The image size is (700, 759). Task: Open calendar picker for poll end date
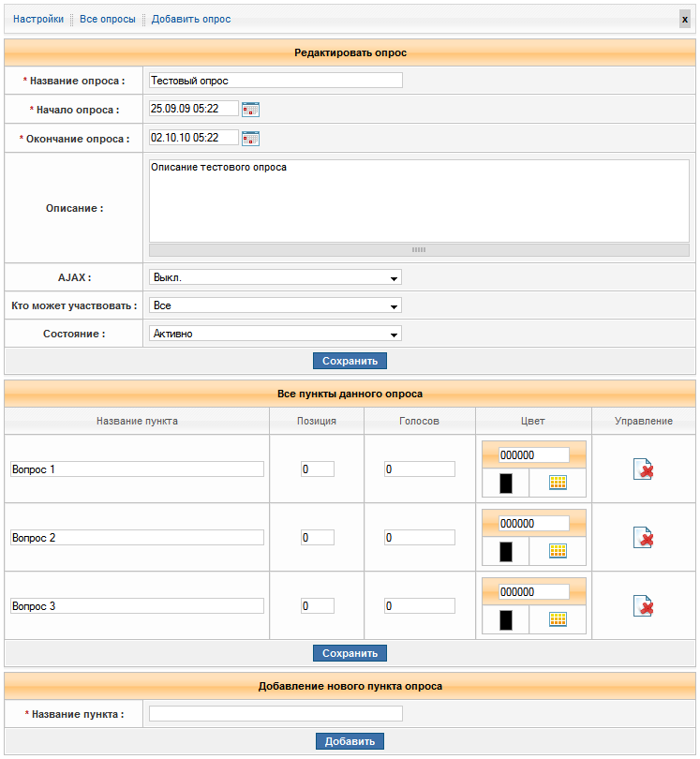[x=250, y=139]
